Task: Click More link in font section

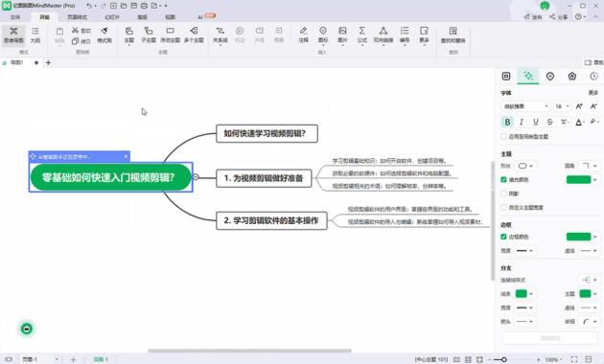Action: click(593, 93)
